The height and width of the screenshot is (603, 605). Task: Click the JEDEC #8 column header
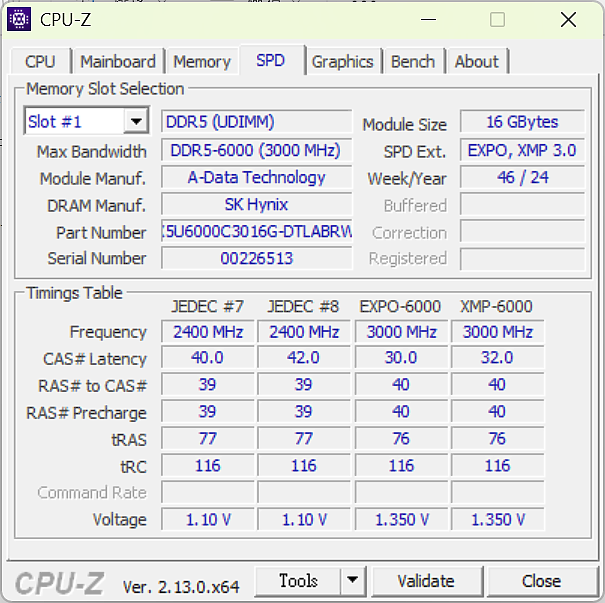(x=303, y=307)
